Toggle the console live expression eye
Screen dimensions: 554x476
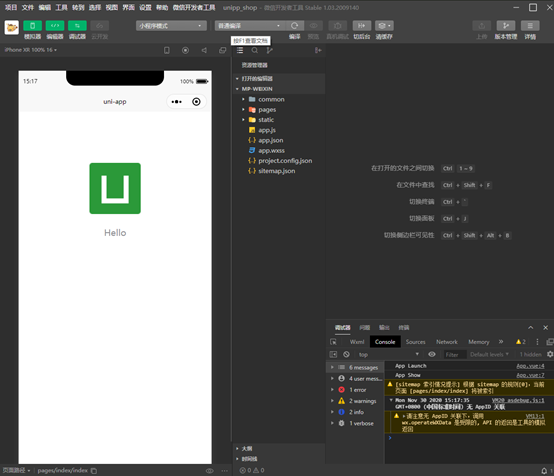(x=432, y=354)
